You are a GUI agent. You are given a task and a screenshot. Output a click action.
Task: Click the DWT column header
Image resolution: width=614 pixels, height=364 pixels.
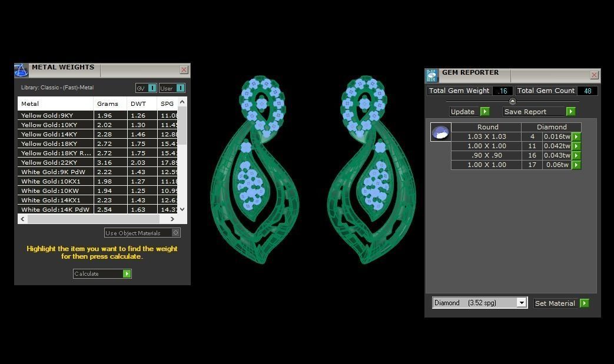(142, 103)
